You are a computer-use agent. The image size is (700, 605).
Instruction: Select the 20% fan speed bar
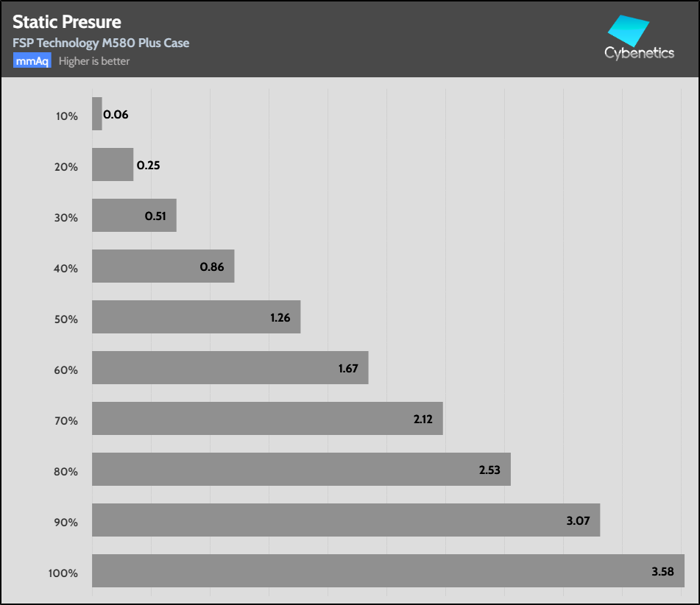tap(113, 165)
